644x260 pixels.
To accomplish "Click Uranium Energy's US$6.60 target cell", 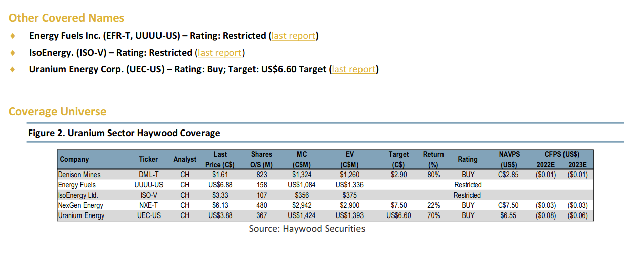I will coord(398,215).
